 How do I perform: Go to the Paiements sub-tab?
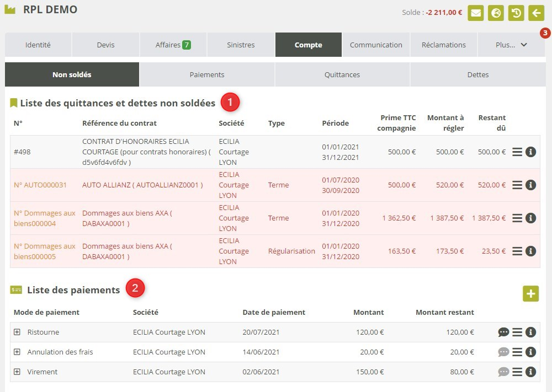(x=207, y=74)
